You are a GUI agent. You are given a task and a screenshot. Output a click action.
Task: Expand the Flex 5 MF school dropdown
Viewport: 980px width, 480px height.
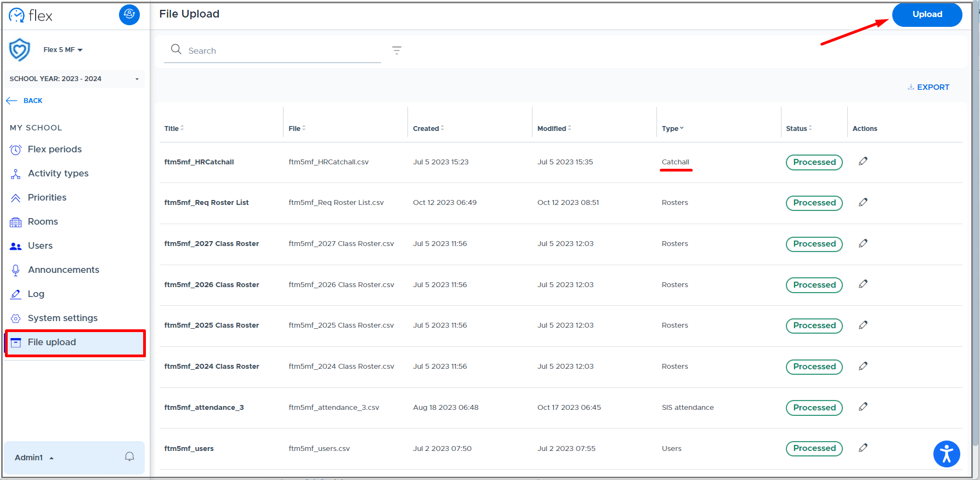pyautogui.click(x=63, y=50)
